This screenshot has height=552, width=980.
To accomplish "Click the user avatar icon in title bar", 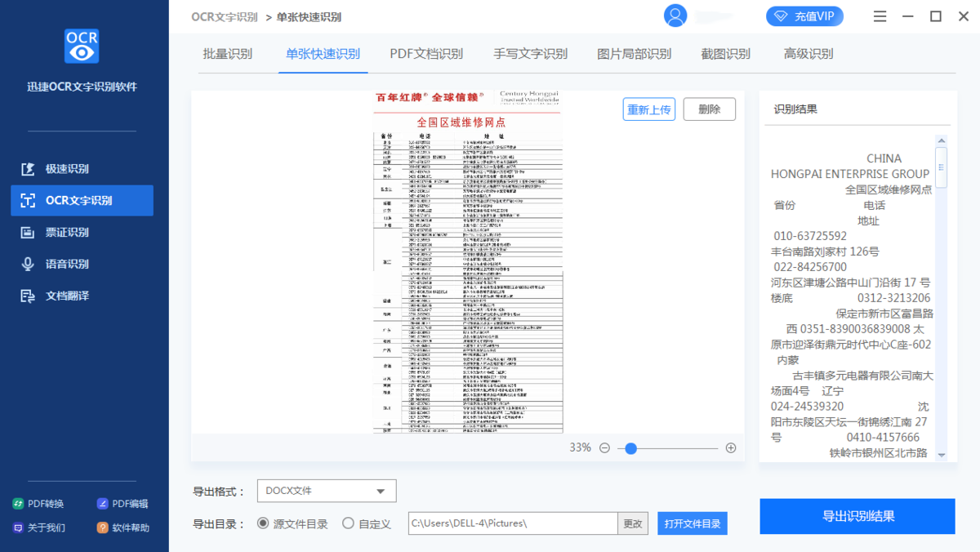I will point(675,16).
